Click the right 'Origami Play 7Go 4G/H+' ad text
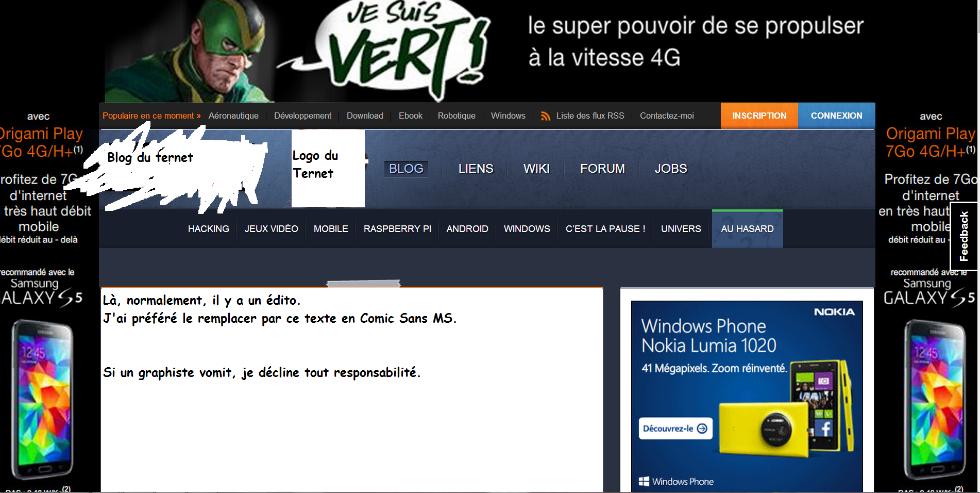Image resolution: width=980 pixels, height=493 pixels. pos(931,142)
